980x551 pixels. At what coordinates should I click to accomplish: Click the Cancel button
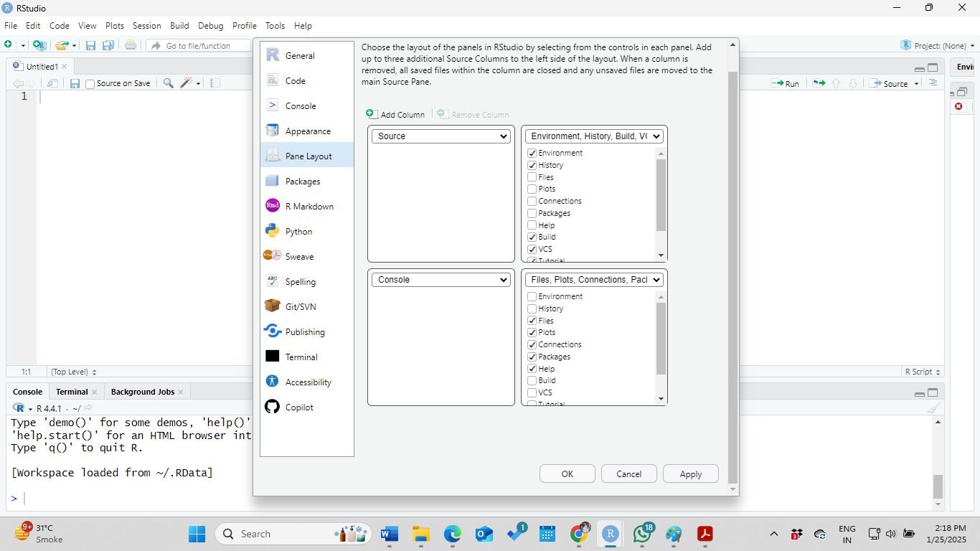pyautogui.click(x=629, y=474)
